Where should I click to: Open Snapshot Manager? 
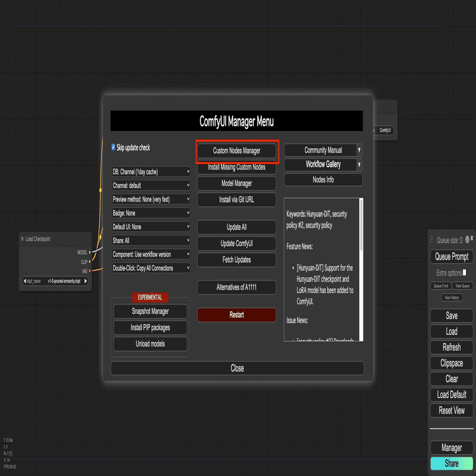tap(150, 311)
